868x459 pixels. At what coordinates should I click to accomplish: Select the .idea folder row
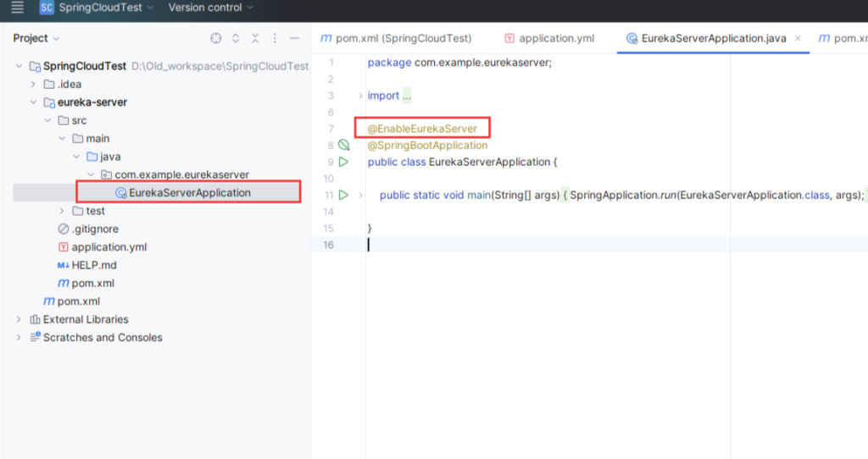(x=70, y=85)
